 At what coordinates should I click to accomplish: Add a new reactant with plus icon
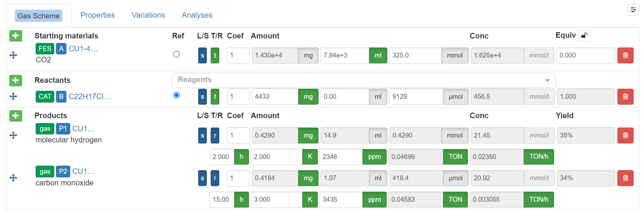pyautogui.click(x=16, y=80)
